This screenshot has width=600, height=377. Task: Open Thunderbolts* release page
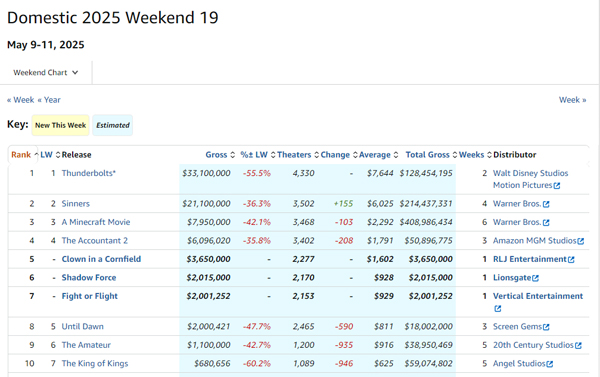89,173
